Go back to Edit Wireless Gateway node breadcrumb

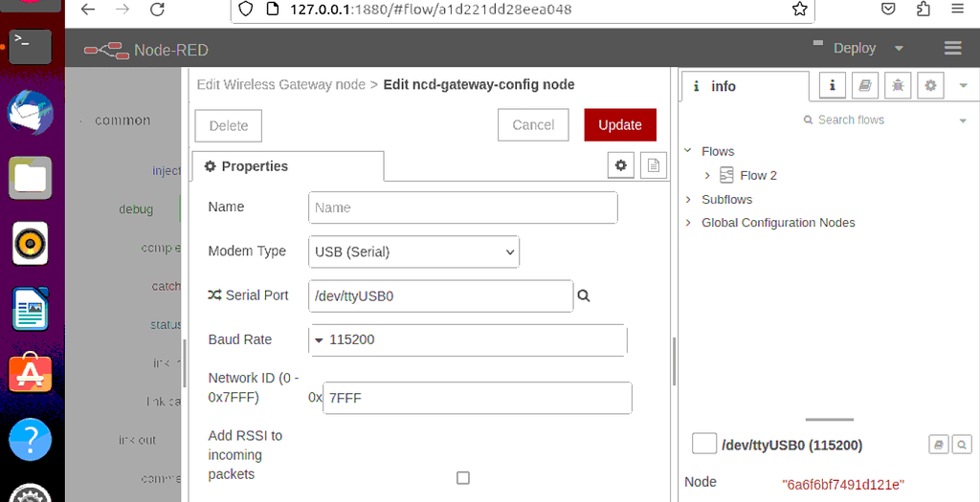click(280, 84)
